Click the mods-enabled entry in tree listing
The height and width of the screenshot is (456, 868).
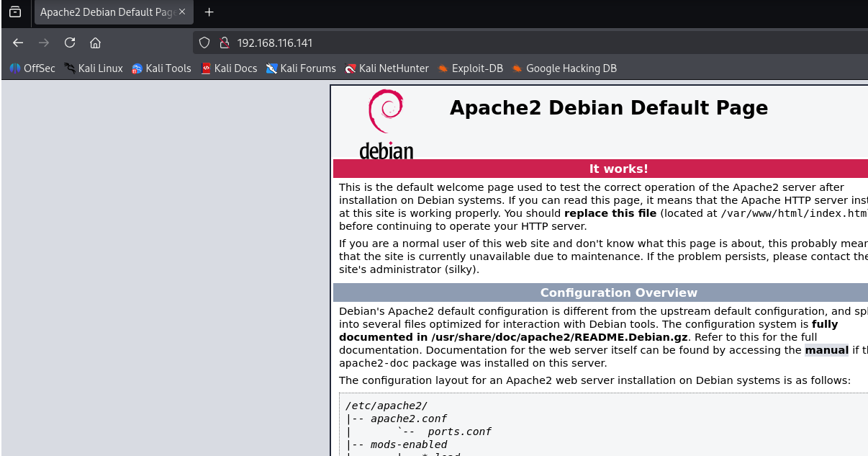point(409,444)
